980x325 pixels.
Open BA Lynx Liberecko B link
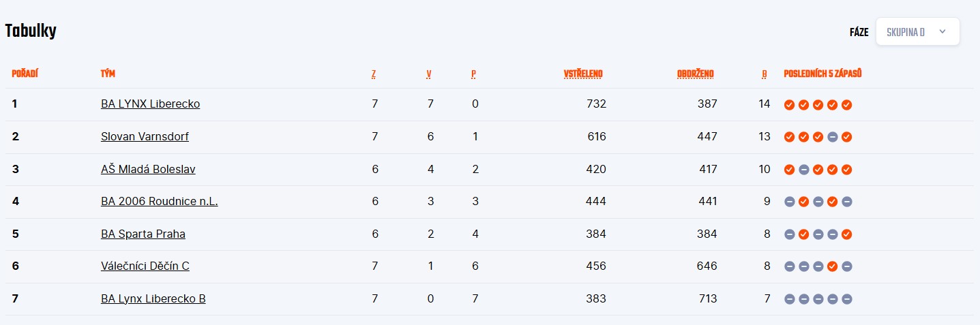pos(153,299)
